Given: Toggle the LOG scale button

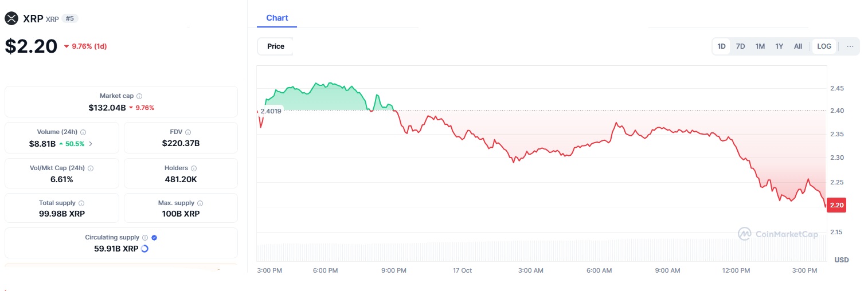Looking at the screenshot, I should pos(824,46).
